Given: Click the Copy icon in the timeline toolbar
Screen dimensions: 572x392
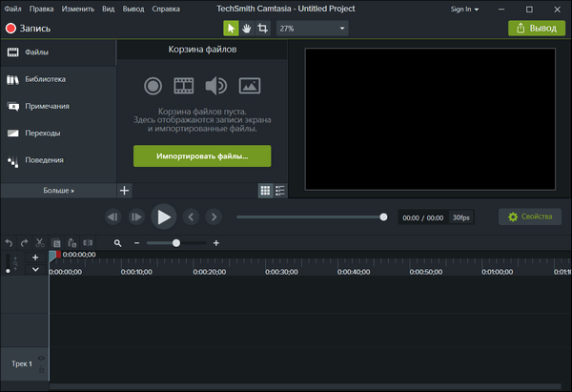Looking at the screenshot, I should point(56,243).
